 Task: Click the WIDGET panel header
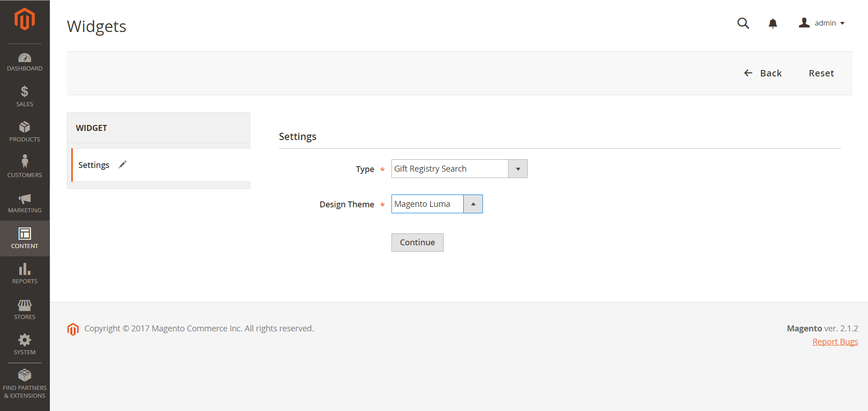tap(158, 128)
